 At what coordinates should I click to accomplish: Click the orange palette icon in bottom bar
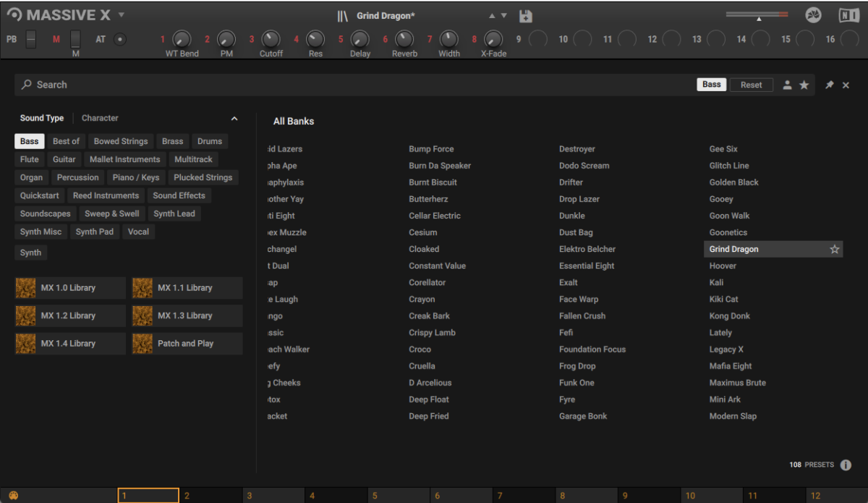pos(14,496)
